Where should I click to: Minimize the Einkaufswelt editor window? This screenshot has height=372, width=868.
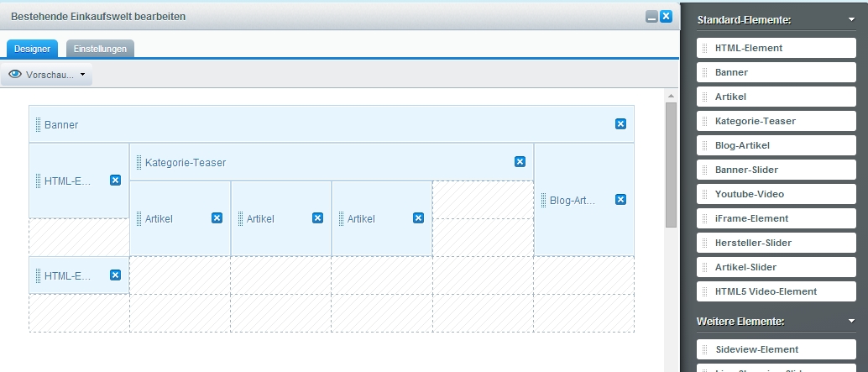[x=651, y=17]
